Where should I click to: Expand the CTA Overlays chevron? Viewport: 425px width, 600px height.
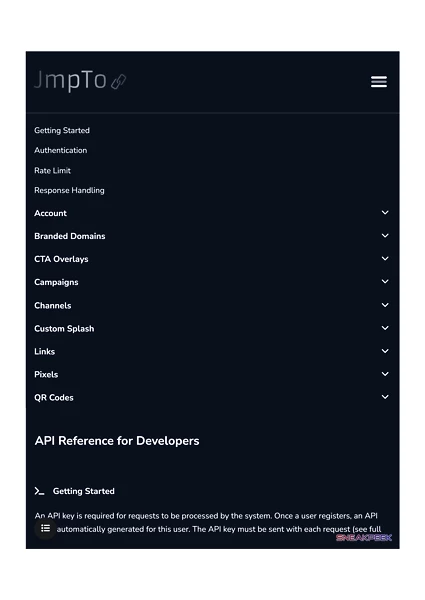pos(385,259)
